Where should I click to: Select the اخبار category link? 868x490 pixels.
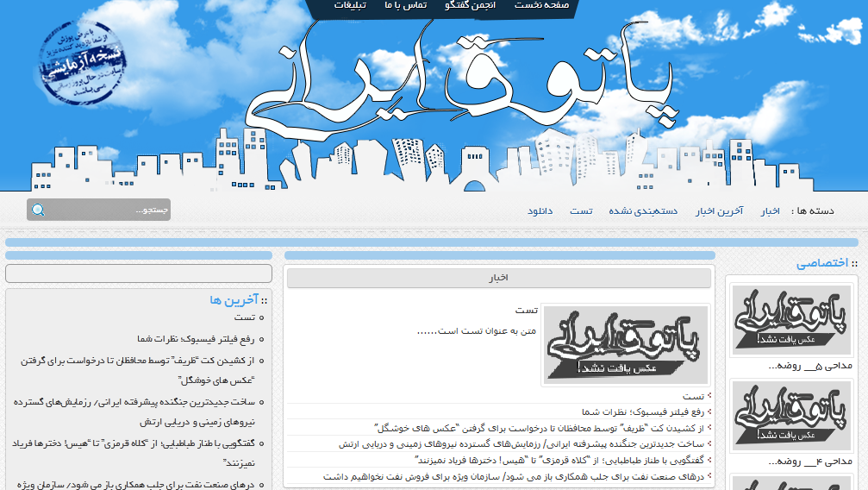(770, 211)
